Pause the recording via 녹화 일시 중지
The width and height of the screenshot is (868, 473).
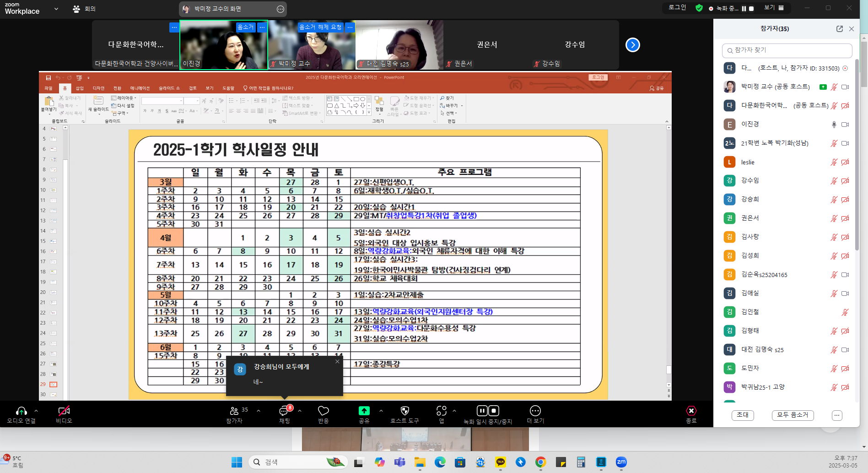482,411
